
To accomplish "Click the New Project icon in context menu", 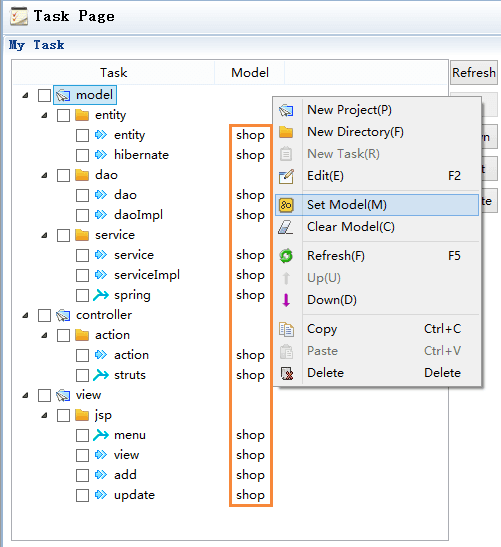I will click(x=286, y=111).
